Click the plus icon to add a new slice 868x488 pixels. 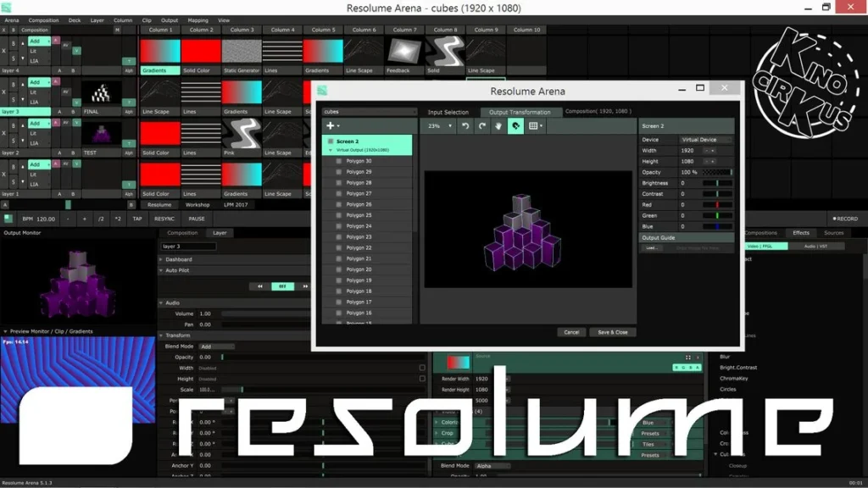(330, 126)
